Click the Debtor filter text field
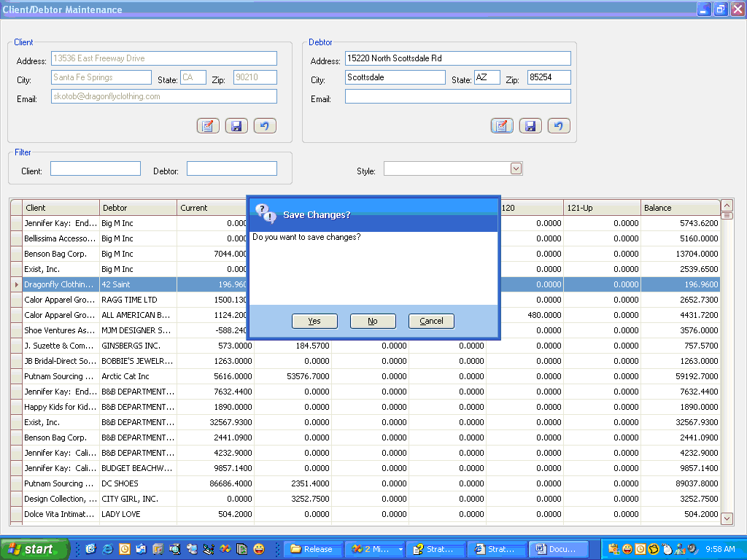Screen dimensions: 747x560 tap(231, 169)
